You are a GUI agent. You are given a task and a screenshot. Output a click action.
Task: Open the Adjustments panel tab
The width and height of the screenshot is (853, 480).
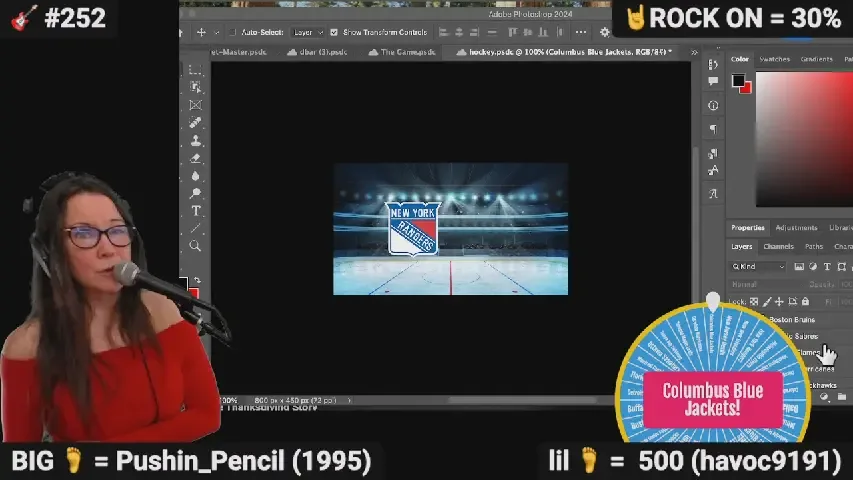point(796,228)
